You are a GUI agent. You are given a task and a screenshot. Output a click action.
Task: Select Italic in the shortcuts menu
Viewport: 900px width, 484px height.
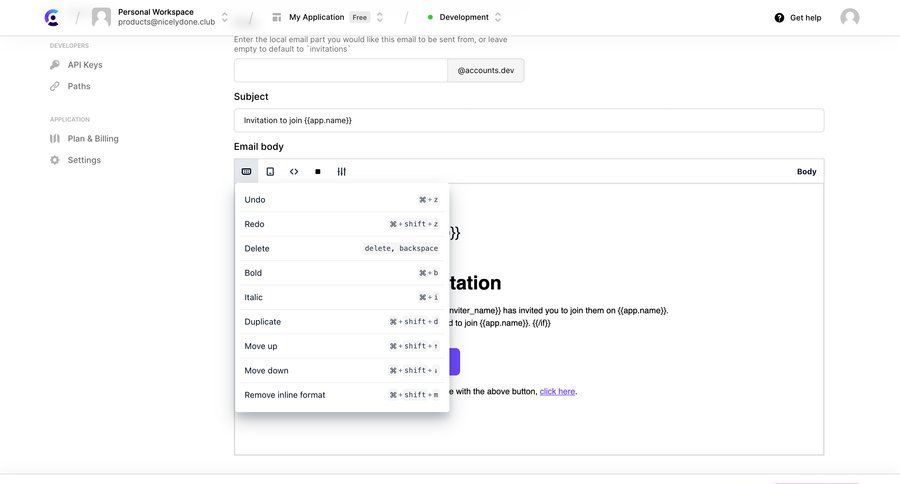[x=342, y=297]
